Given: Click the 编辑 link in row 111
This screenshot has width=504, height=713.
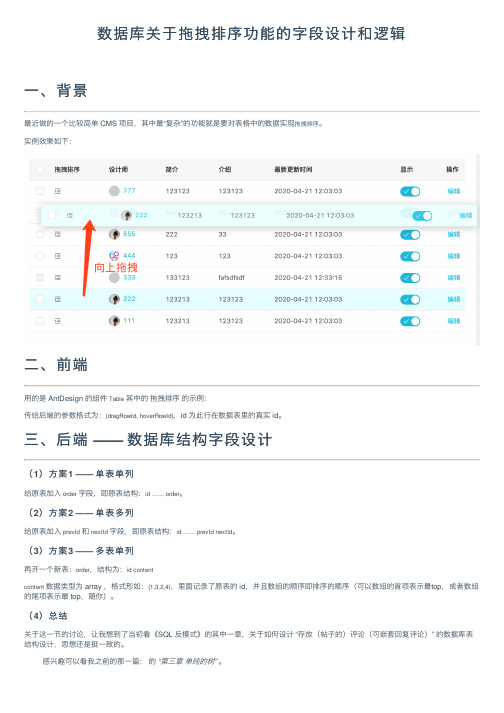Looking at the screenshot, I should pos(454,321).
